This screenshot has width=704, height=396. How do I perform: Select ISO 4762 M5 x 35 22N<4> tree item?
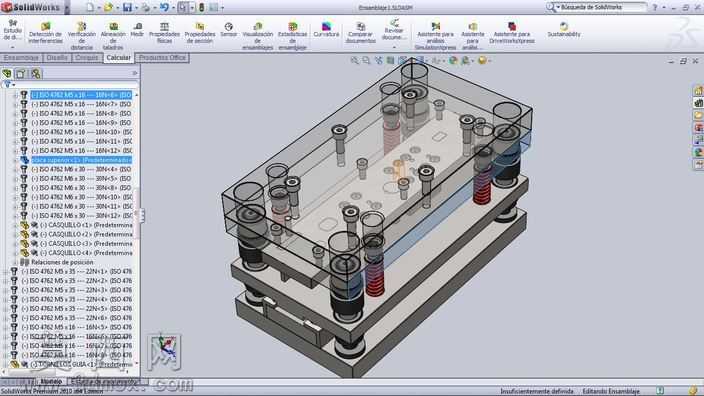tap(76, 299)
